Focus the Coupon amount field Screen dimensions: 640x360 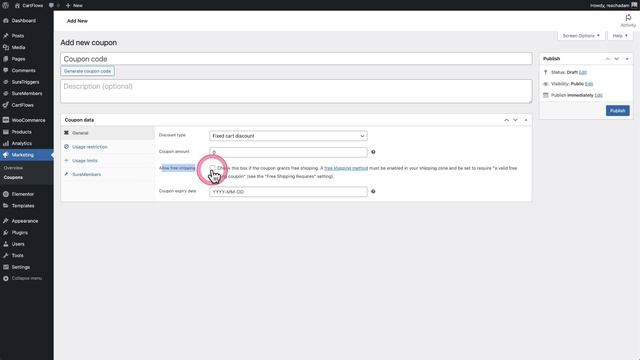click(x=288, y=152)
